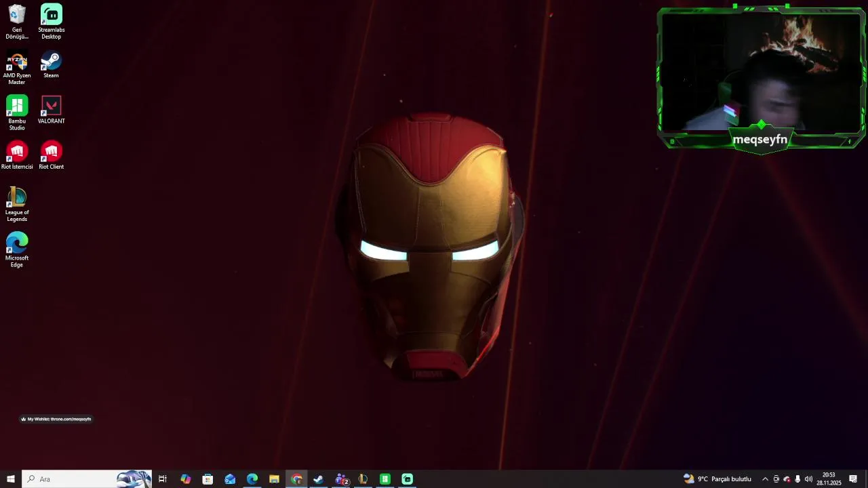
Task: Switch to Google Chrome on the taskbar
Action: click(x=296, y=479)
